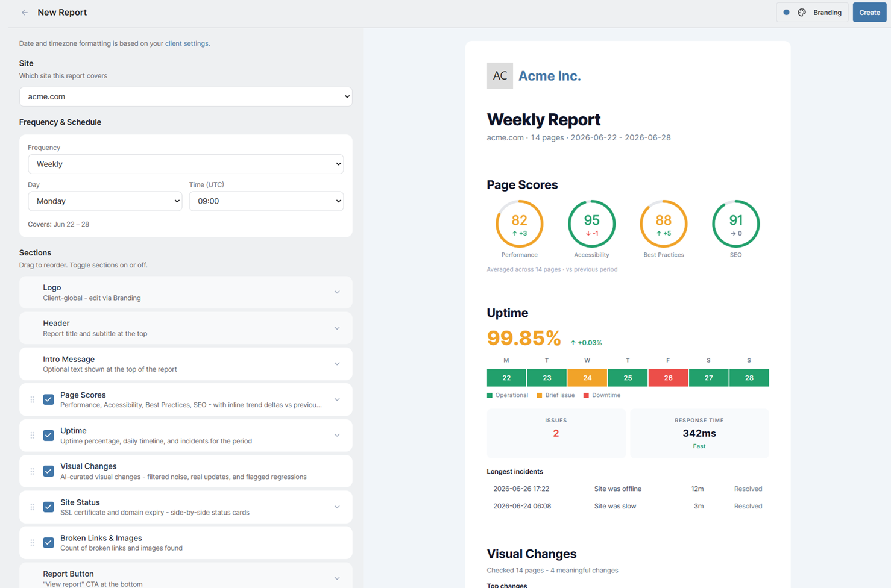
Task: Click the Intro Message row title
Action: [69, 359]
